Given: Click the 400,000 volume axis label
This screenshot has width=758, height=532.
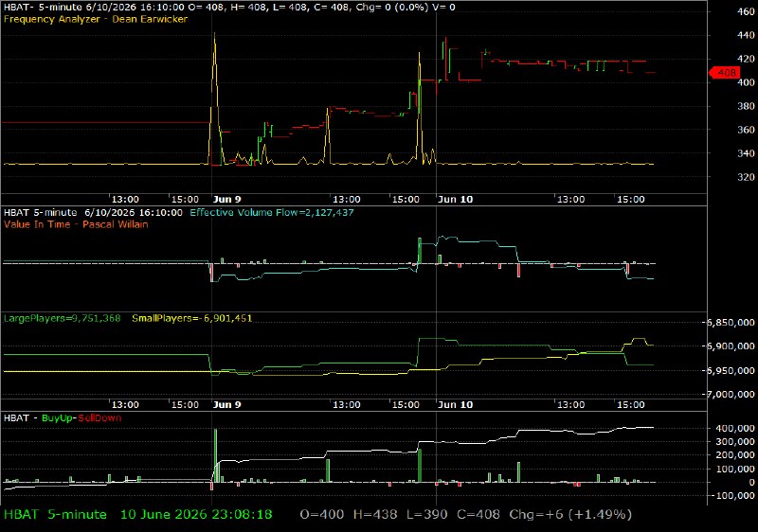Looking at the screenshot, I should coord(737,429).
